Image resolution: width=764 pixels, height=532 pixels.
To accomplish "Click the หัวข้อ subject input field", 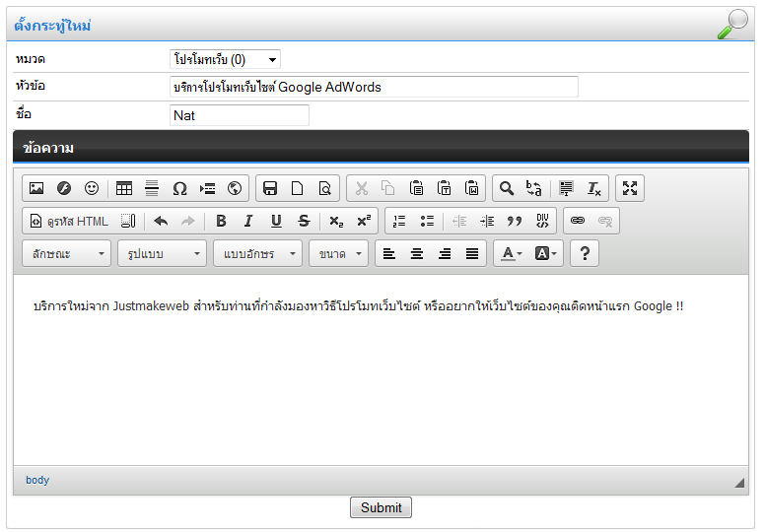I will (374, 87).
